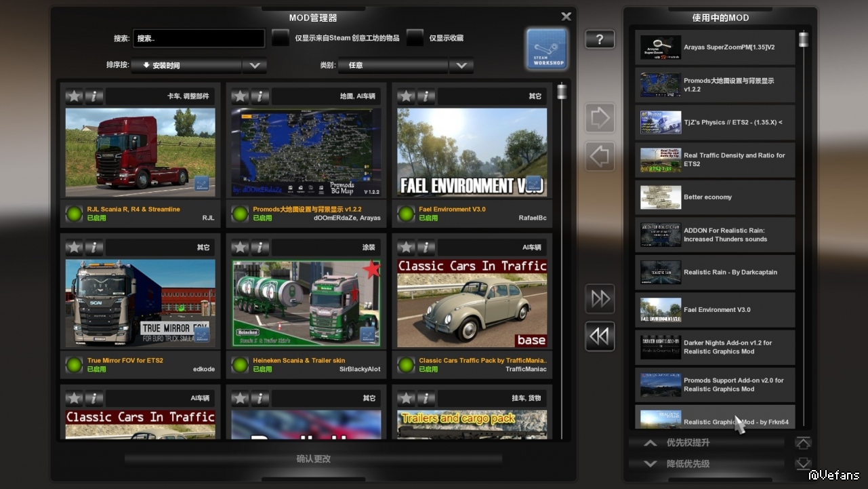Toggle Heineken Scania skin enabled indicator

[x=240, y=365]
